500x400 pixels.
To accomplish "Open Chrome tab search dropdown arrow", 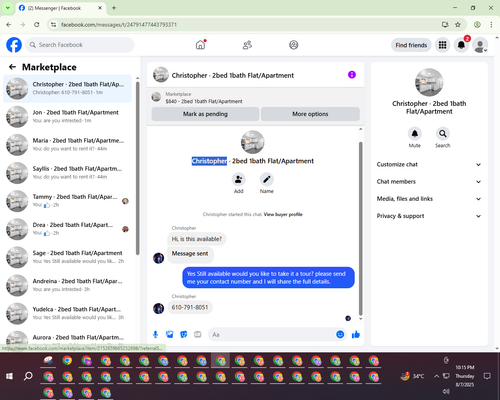I will tap(8, 8).
